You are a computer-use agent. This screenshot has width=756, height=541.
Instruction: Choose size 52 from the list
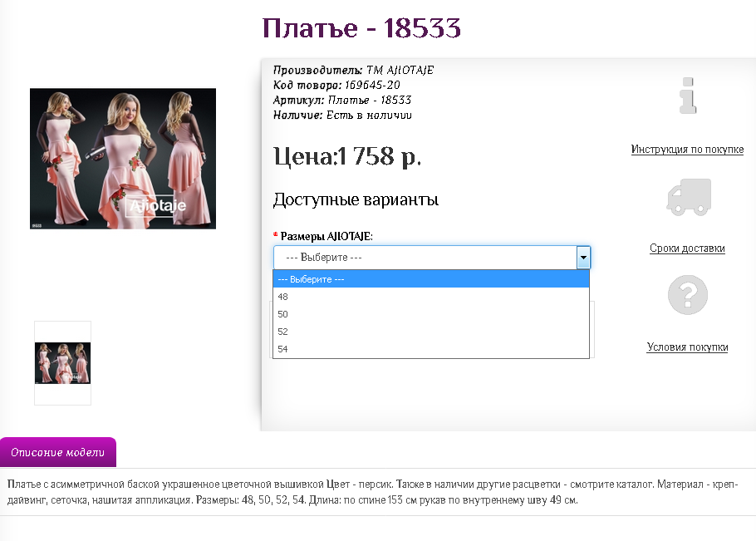[x=431, y=332]
